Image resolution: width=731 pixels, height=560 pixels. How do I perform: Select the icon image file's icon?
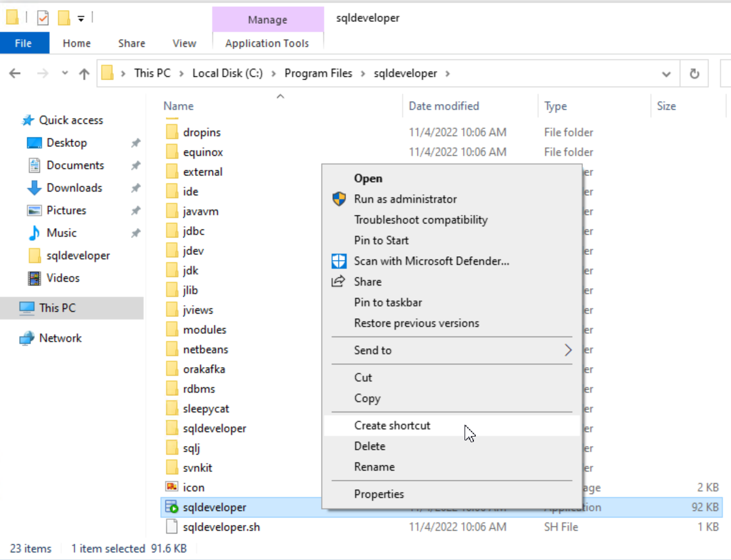click(x=172, y=487)
